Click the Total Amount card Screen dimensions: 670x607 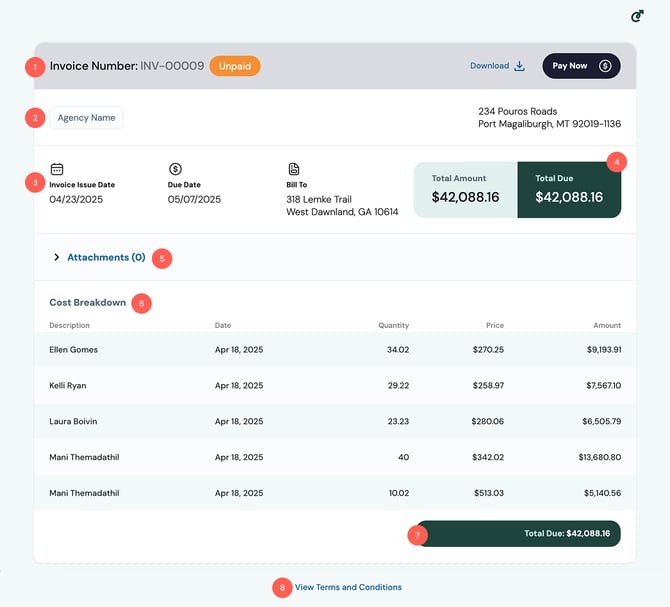click(466, 190)
